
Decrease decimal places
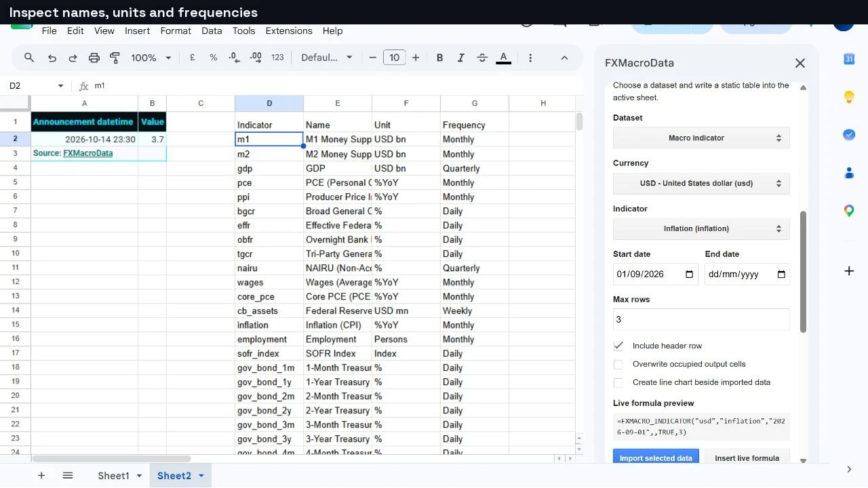pos(234,58)
